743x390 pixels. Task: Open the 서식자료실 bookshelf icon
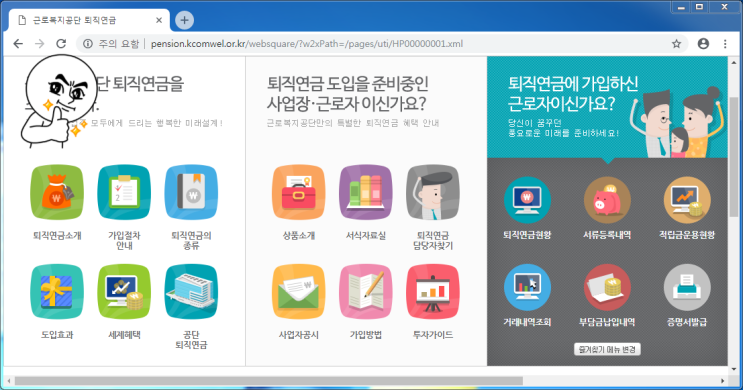(366, 192)
